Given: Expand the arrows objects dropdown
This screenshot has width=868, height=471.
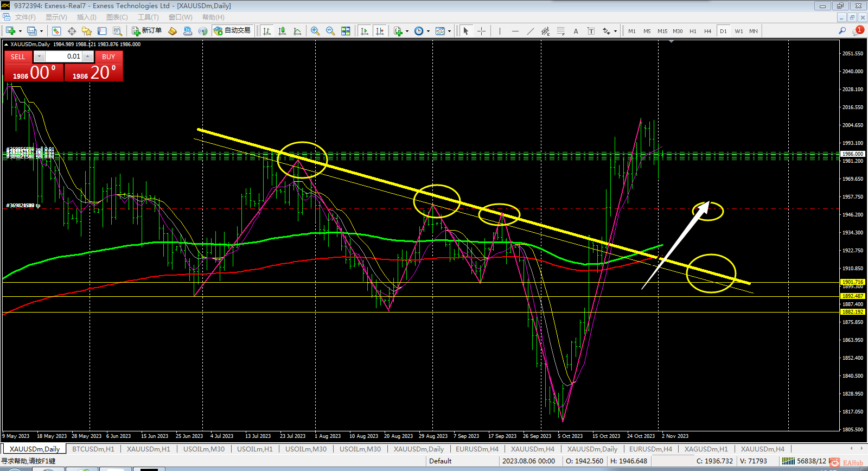Looking at the screenshot, I should click(615, 31).
